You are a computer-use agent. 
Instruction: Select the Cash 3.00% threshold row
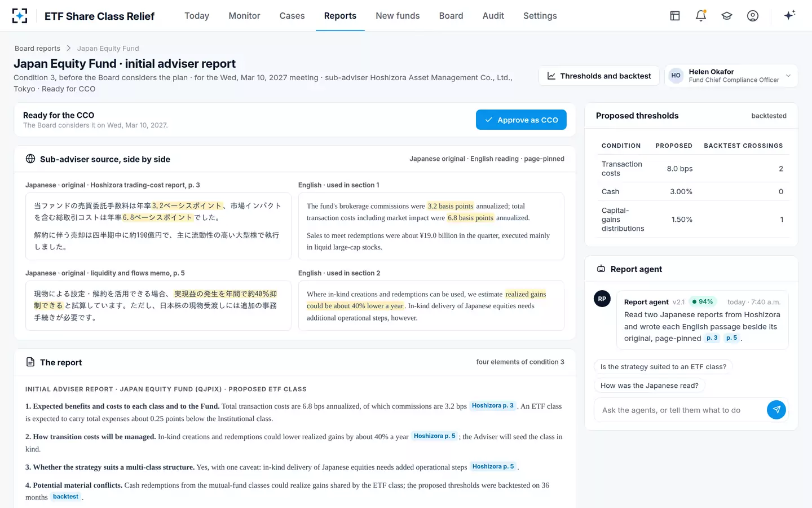[x=693, y=192]
